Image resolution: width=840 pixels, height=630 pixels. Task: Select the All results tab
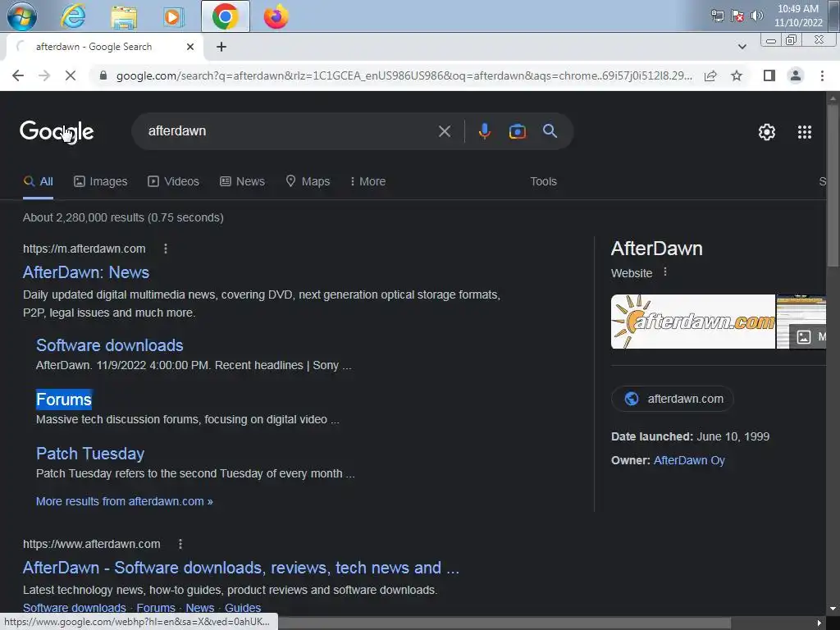tap(38, 181)
